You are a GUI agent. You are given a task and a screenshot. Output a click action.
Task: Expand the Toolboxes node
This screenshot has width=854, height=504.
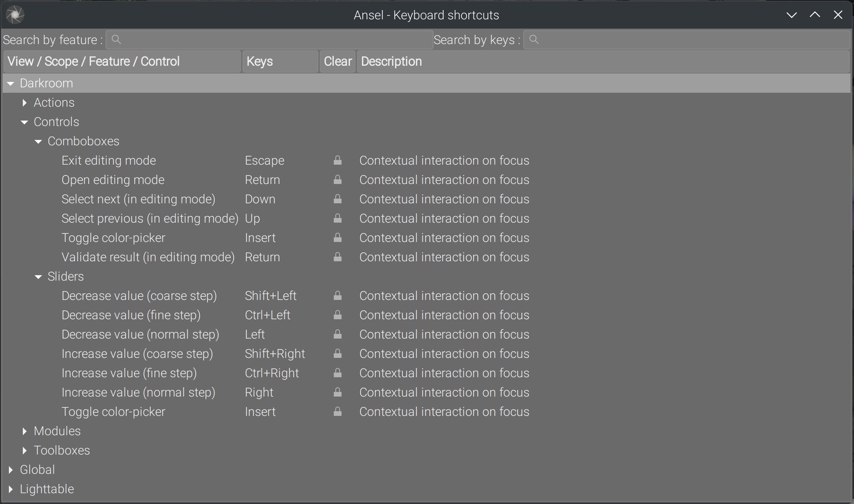tap(25, 450)
